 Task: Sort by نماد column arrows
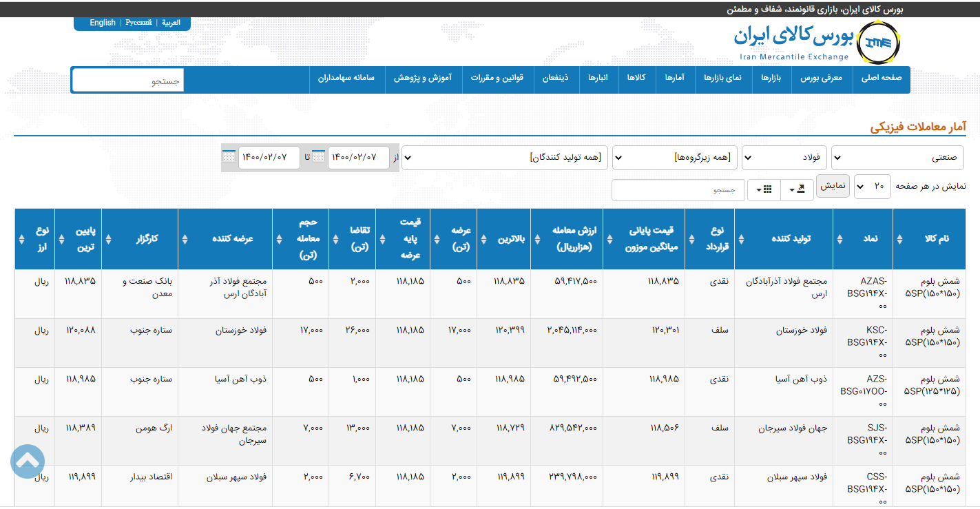(840, 239)
